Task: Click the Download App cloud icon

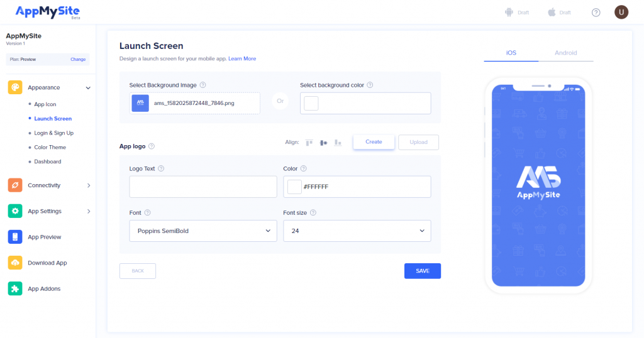Action: coord(15,263)
